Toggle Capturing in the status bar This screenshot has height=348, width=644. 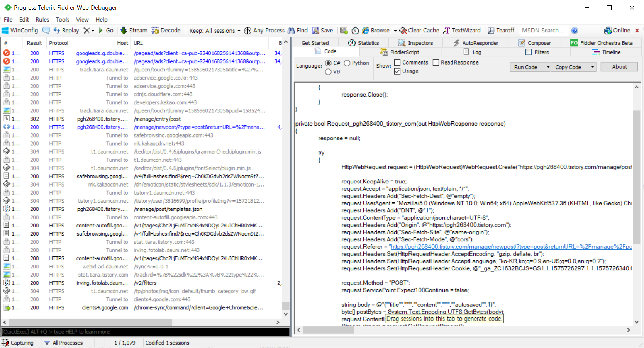[18, 343]
